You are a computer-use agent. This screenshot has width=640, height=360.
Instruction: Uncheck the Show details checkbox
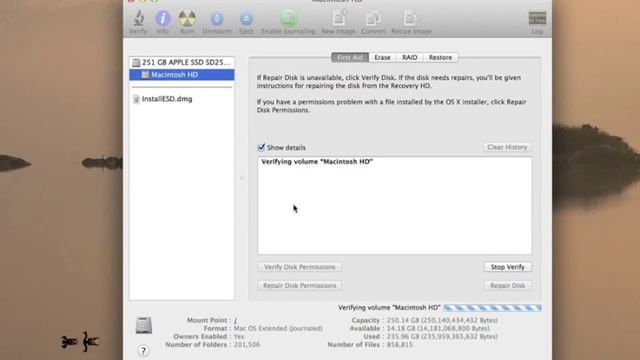point(261,147)
